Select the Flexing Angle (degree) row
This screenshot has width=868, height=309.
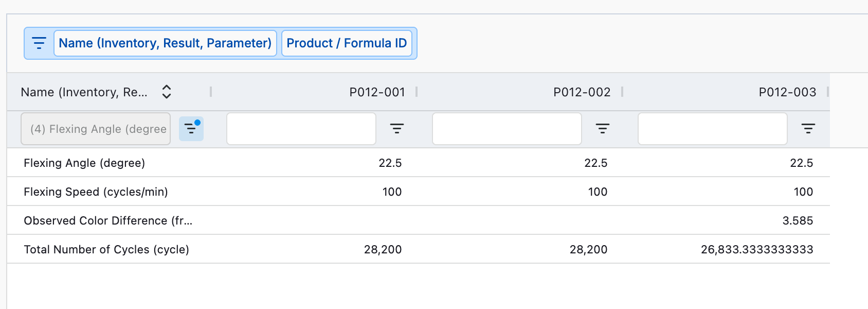click(84, 163)
